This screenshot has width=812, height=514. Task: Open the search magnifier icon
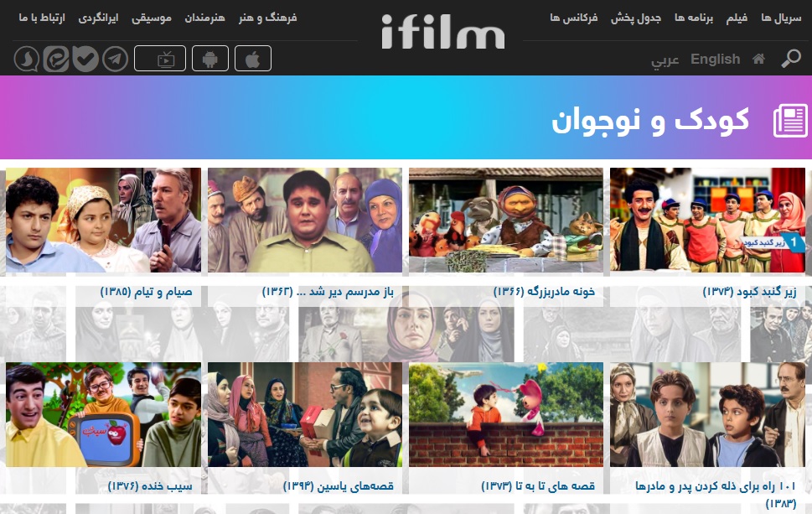click(791, 59)
